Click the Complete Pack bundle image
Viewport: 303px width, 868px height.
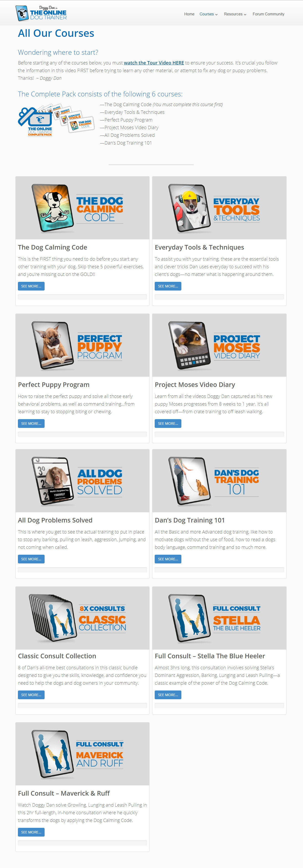click(x=55, y=120)
